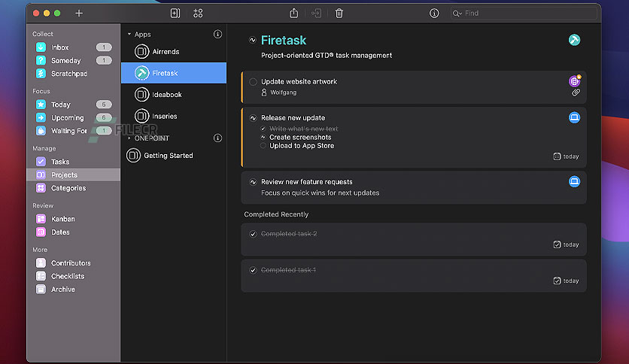Click the move-to arrow toolbar icon
The width and height of the screenshot is (629, 364).
point(316,14)
